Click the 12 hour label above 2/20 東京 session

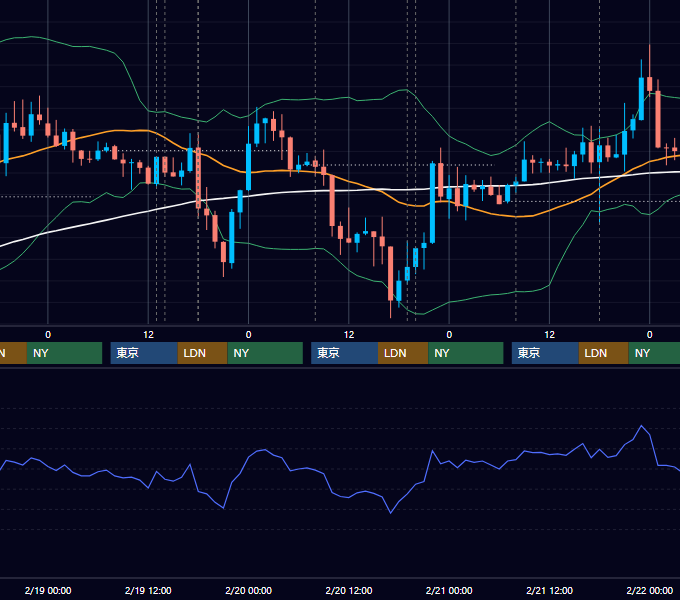(349, 335)
